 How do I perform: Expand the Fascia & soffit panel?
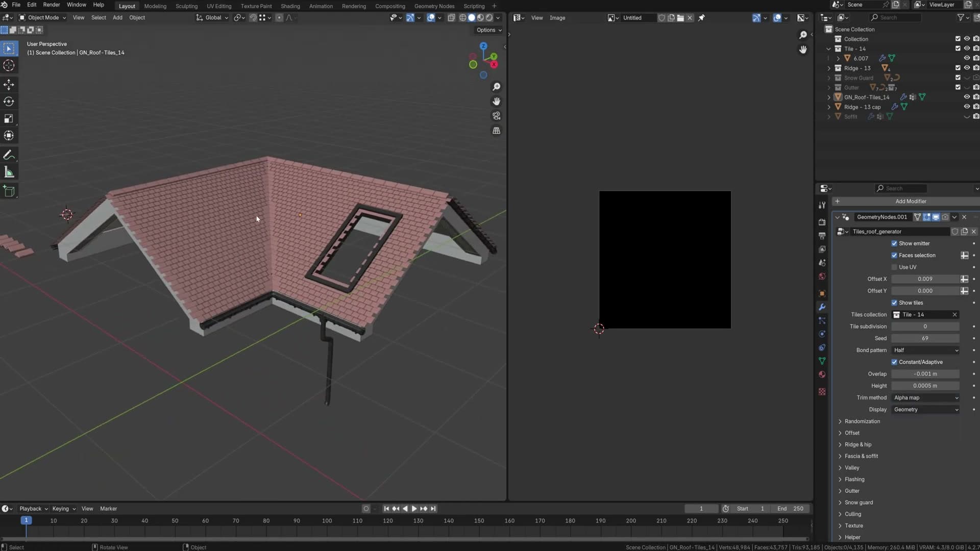(861, 456)
